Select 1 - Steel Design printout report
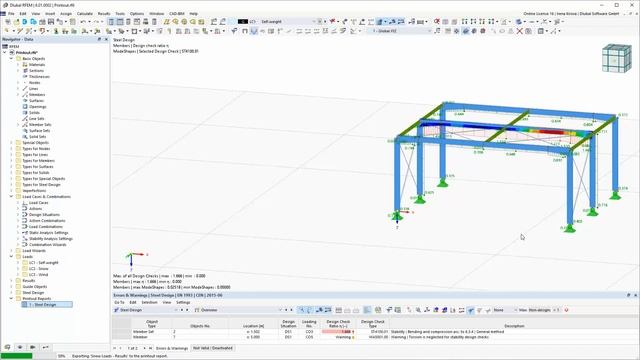This screenshot has height=360, width=640. click(47, 304)
